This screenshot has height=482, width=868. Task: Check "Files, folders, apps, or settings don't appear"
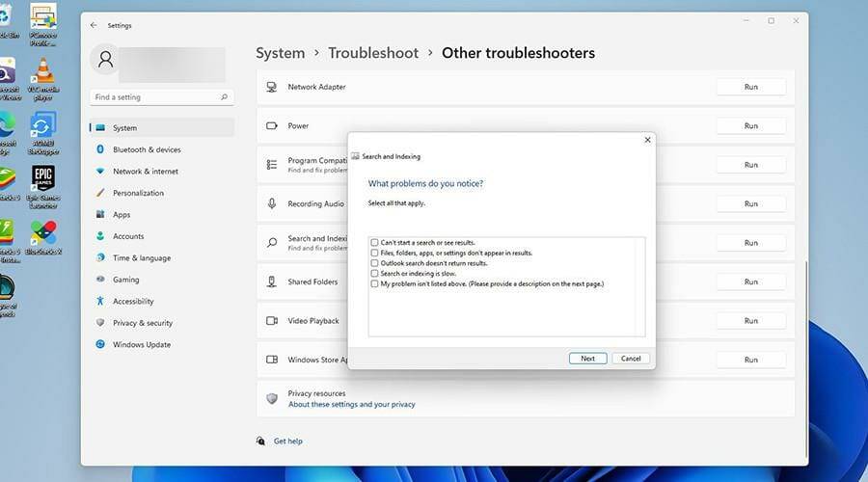click(375, 253)
